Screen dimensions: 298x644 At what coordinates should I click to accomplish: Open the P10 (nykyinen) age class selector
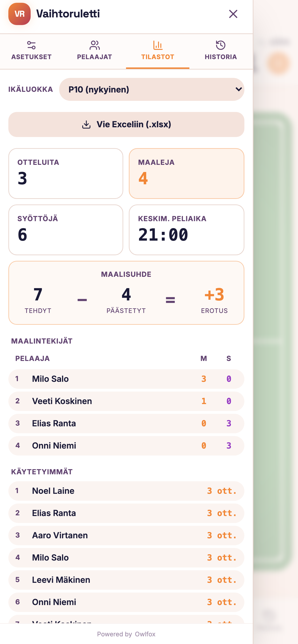click(x=152, y=89)
